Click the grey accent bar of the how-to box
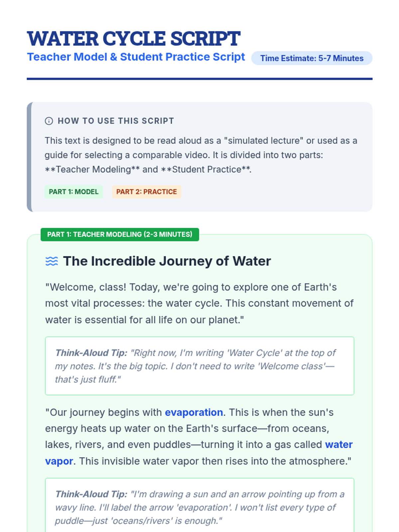 coord(29,157)
